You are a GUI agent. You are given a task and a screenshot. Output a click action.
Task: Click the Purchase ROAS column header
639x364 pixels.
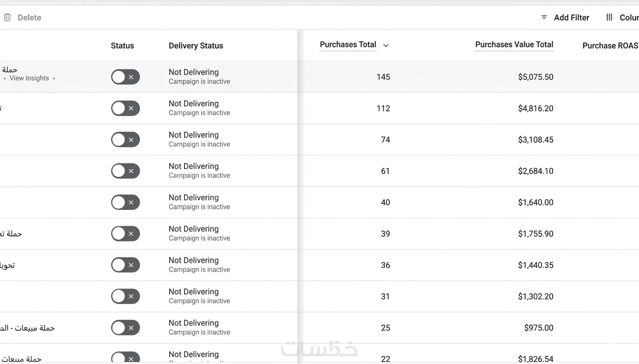pos(610,45)
